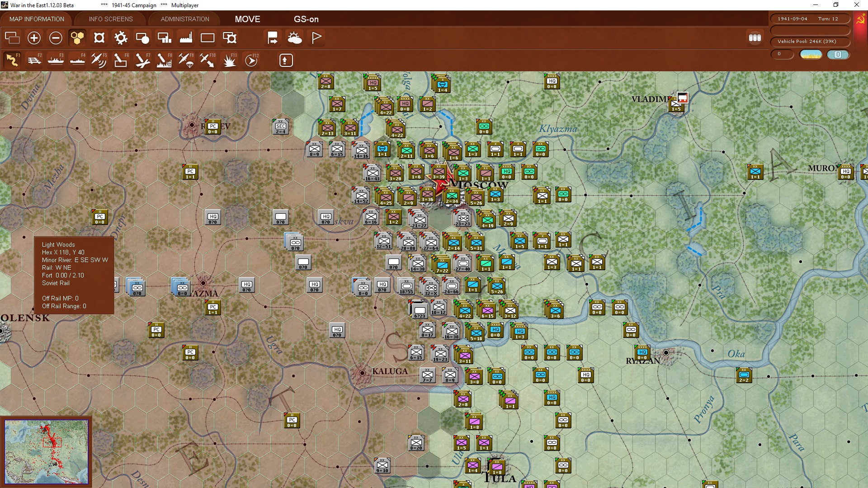Click the Vehicle Pool 246K field
Image resolution: width=868 pixels, height=488 pixels.
(810, 42)
